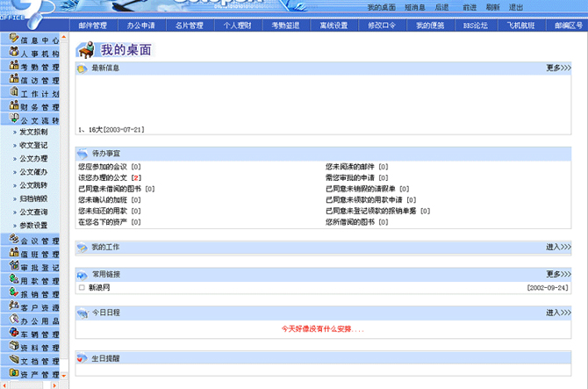Open the 邮件管理 top menu tab

point(92,25)
